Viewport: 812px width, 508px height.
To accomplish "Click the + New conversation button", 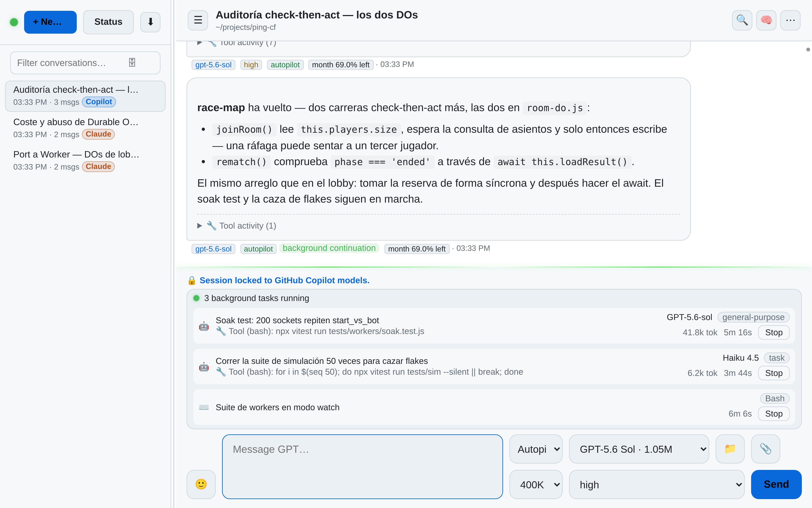I will click(x=50, y=22).
